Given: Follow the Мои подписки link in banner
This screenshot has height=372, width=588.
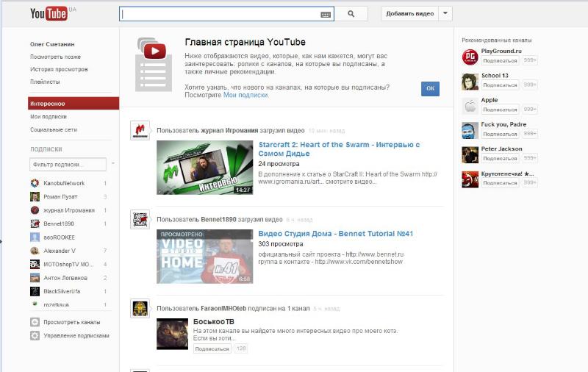Looking at the screenshot, I should point(245,96).
